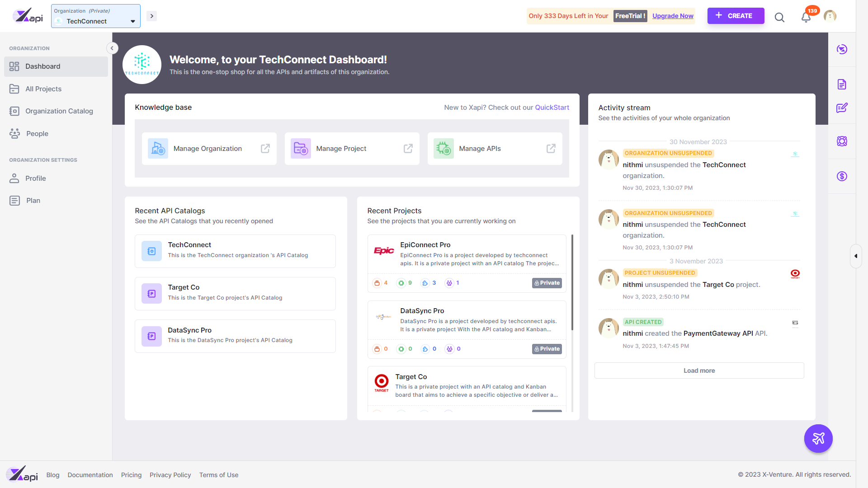Click the Upgrade Now button
The width and height of the screenshot is (868, 488).
pyautogui.click(x=672, y=16)
